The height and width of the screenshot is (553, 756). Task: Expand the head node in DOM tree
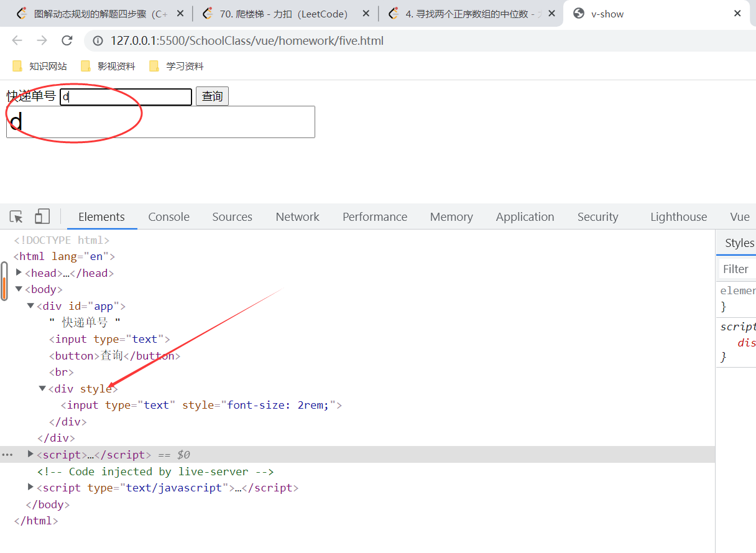pos(19,272)
